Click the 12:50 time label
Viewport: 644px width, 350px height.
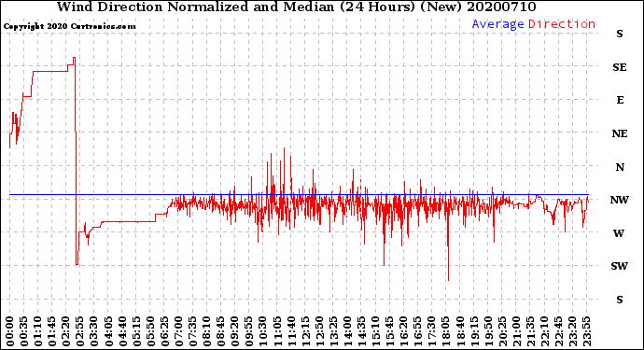click(319, 331)
